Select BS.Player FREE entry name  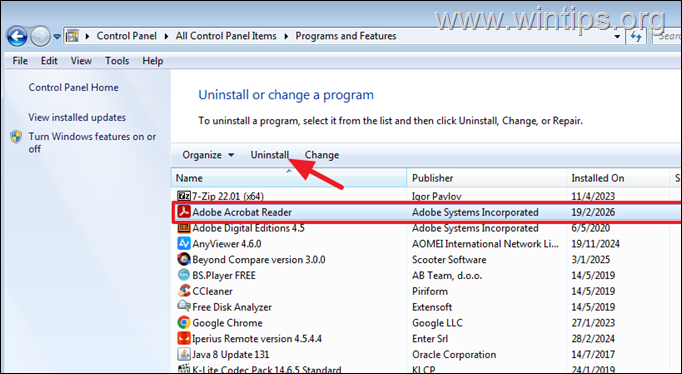point(224,275)
